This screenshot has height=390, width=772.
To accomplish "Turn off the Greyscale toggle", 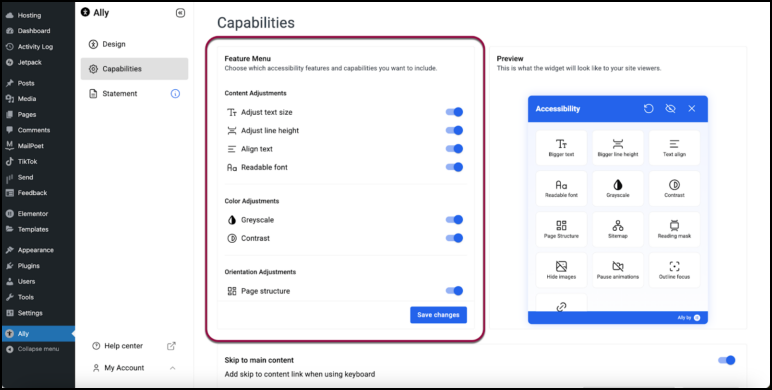I will 454,220.
